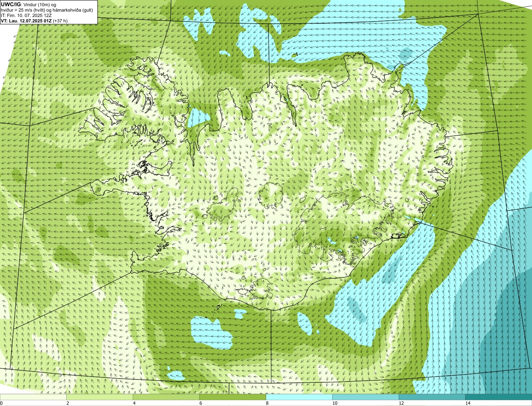532x406 pixels.
Task: Click the title line 'UWC/IG: Vindur (10m) og'
Action: [29, 4]
